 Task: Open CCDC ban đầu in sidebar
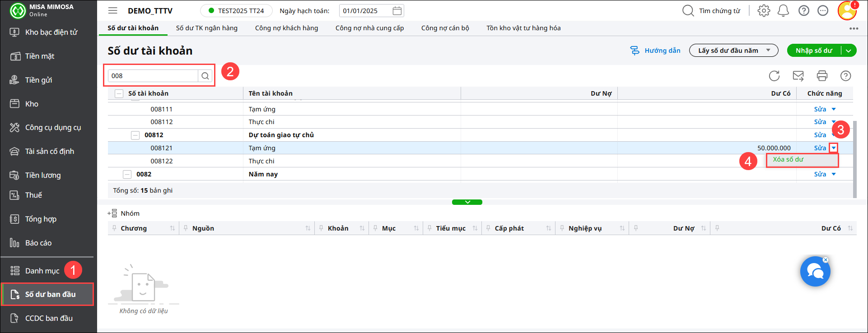click(x=42, y=318)
